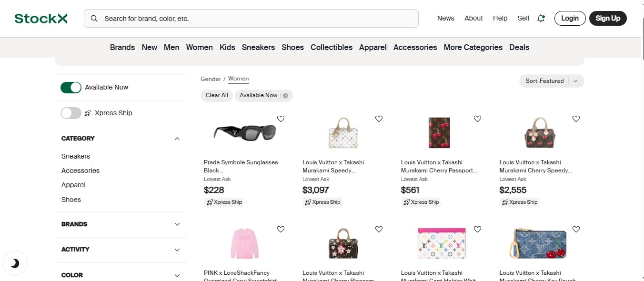The image size is (644, 281).
Task: Filter by Accessories category in sidebar
Action: [80, 171]
